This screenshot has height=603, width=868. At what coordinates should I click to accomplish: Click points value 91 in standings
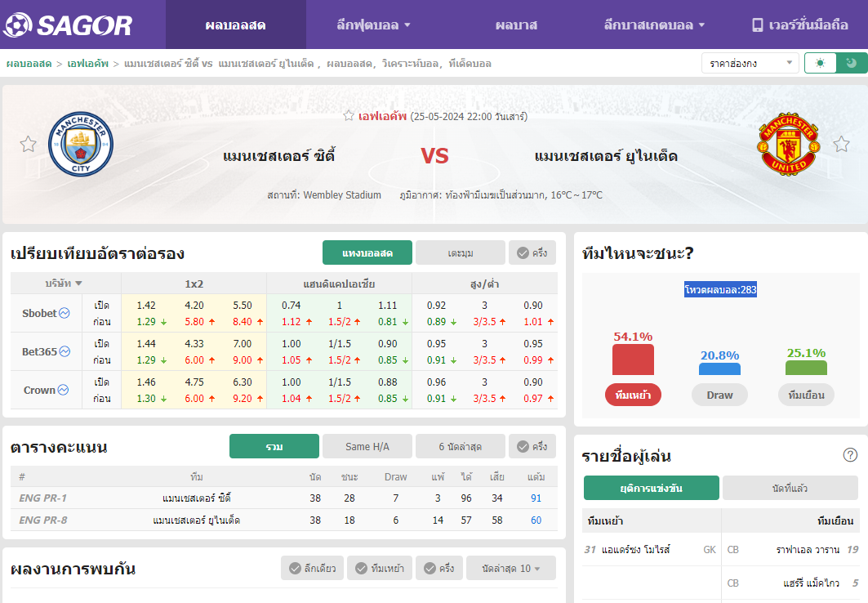pyautogui.click(x=536, y=498)
